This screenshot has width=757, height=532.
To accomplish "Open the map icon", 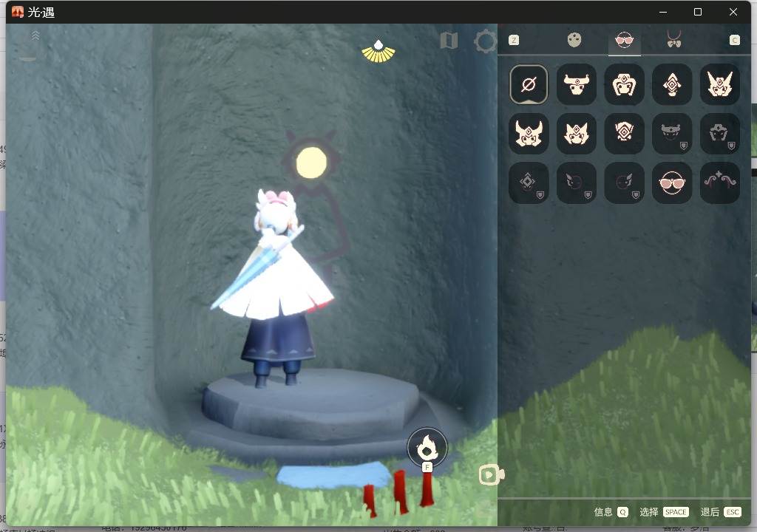I will [449, 41].
